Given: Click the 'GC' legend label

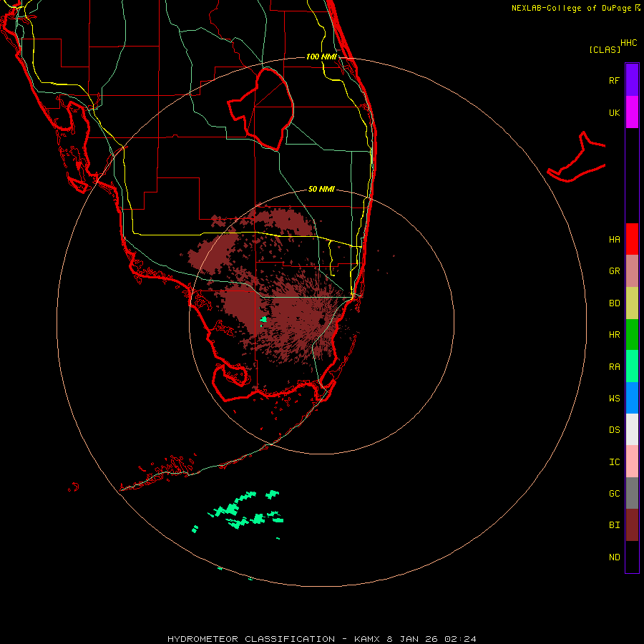Looking at the screenshot, I should tap(614, 494).
